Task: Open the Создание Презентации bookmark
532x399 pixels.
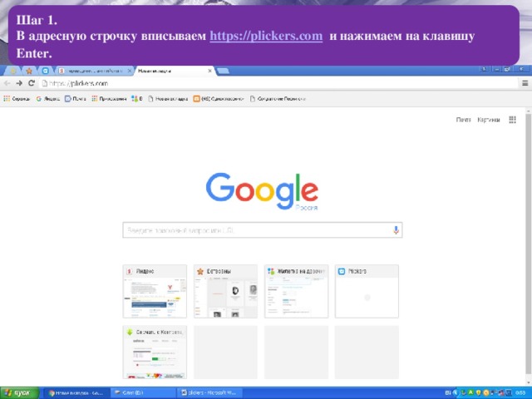Action: 278,99
